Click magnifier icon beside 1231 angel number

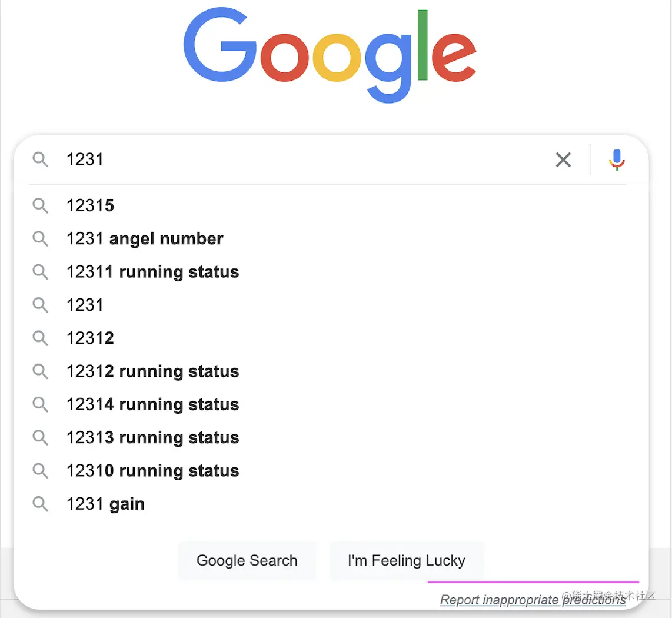40,239
